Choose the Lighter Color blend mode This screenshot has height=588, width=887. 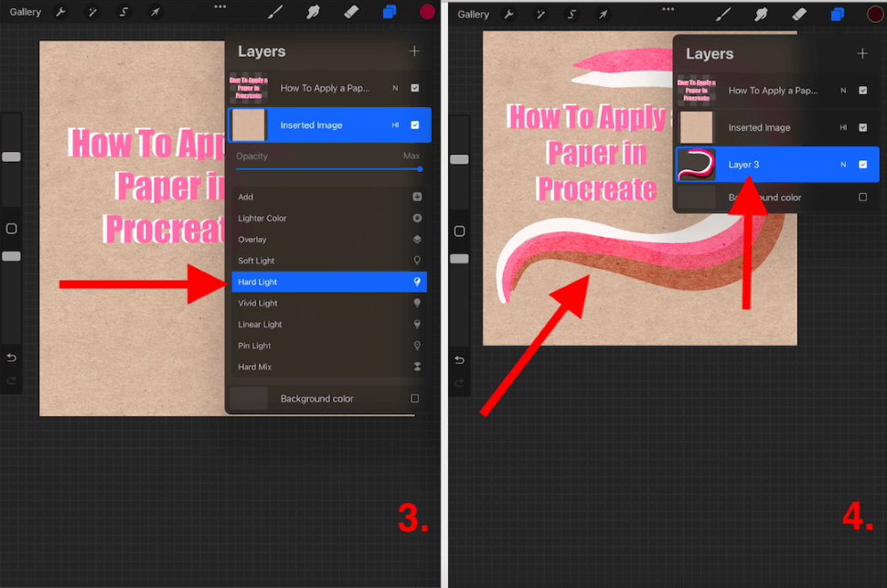click(x=329, y=218)
